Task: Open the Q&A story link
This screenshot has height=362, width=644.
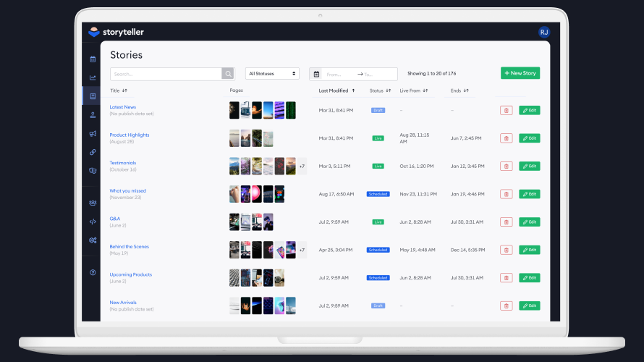Action: click(x=115, y=219)
